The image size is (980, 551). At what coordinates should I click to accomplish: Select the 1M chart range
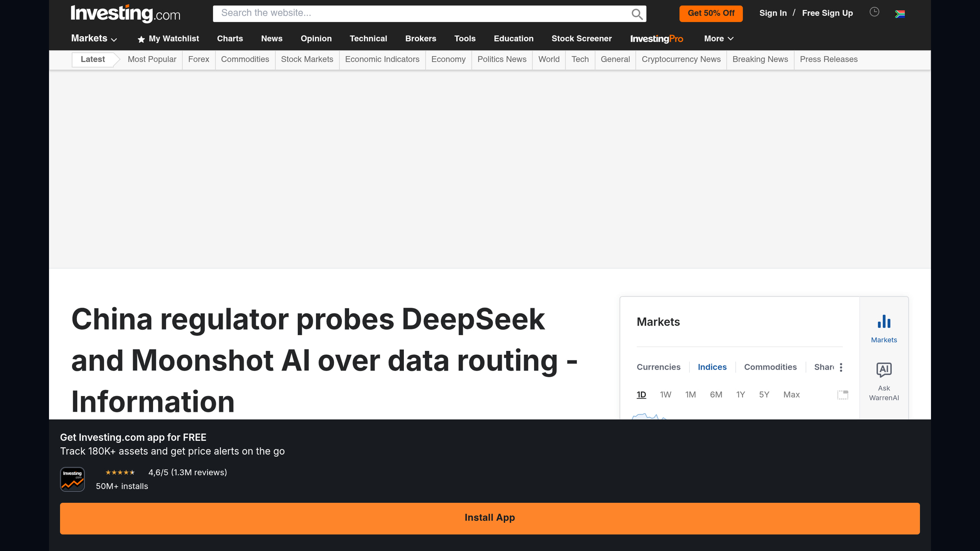tap(690, 395)
